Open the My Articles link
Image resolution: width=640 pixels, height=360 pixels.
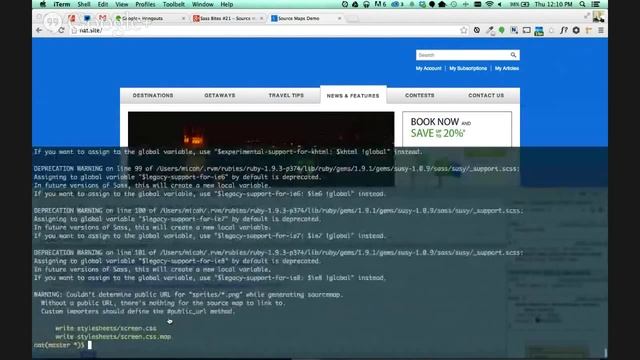point(507,68)
